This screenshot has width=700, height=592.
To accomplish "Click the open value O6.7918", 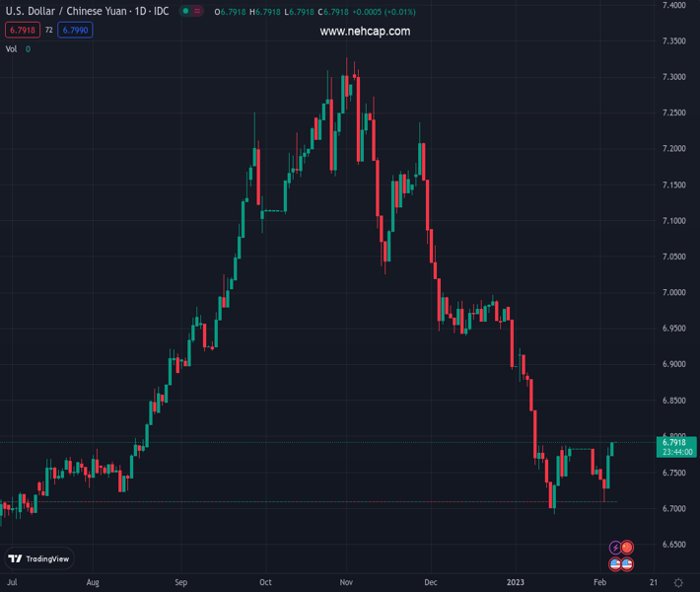I will click(230, 12).
